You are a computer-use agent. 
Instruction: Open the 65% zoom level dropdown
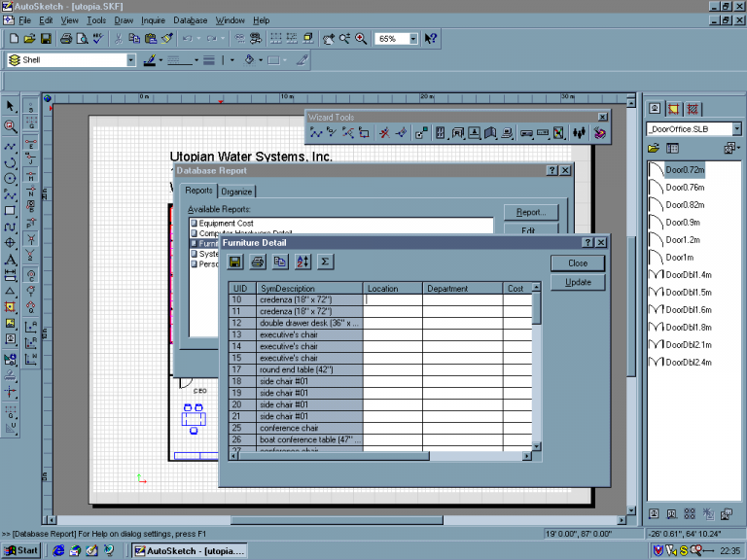point(413,39)
